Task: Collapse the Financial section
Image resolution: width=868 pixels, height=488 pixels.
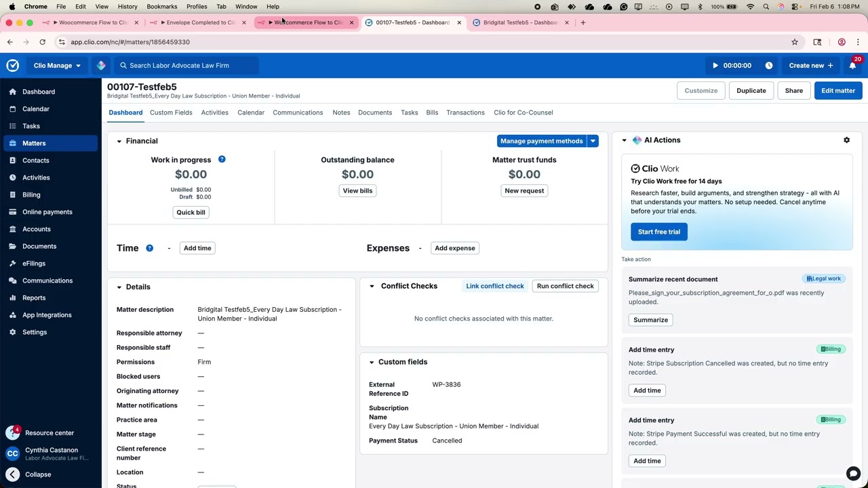Action: tap(119, 141)
